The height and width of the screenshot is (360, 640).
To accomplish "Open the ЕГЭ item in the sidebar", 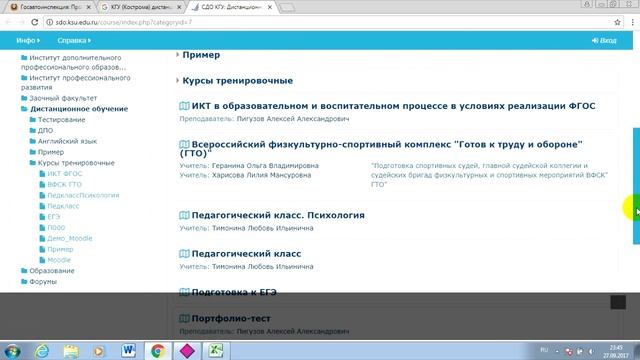I will tap(53, 217).
